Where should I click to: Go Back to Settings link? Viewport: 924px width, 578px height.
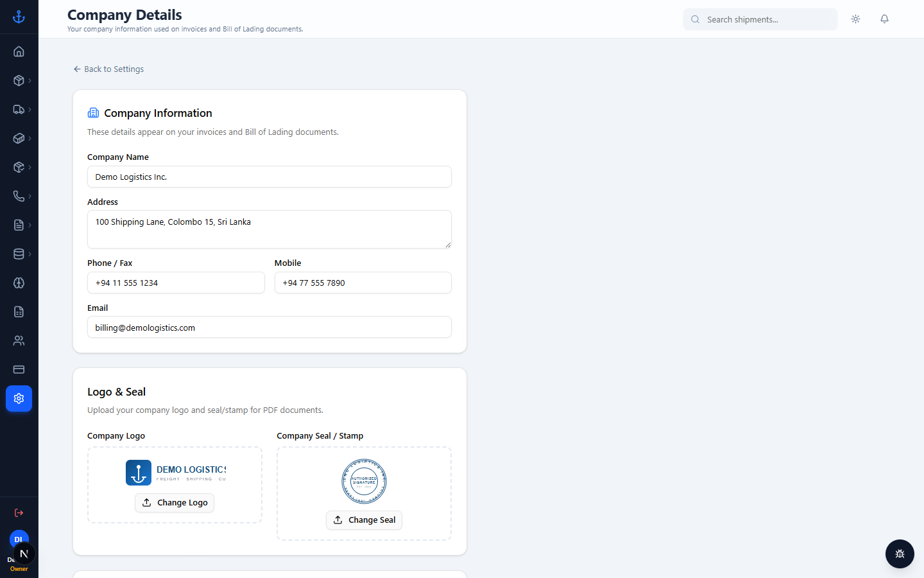point(108,69)
